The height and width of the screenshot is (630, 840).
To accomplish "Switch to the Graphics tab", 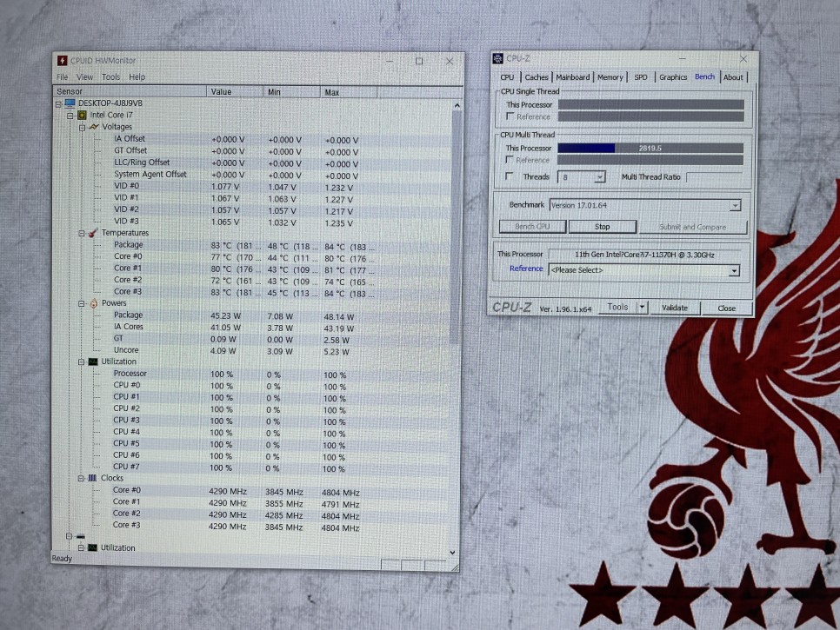I will pos(673,77).
